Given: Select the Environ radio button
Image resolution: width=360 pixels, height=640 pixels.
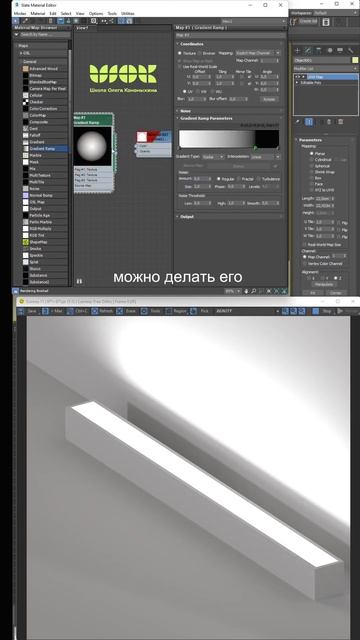Looking at the screenshot, I should coord(200,53).
